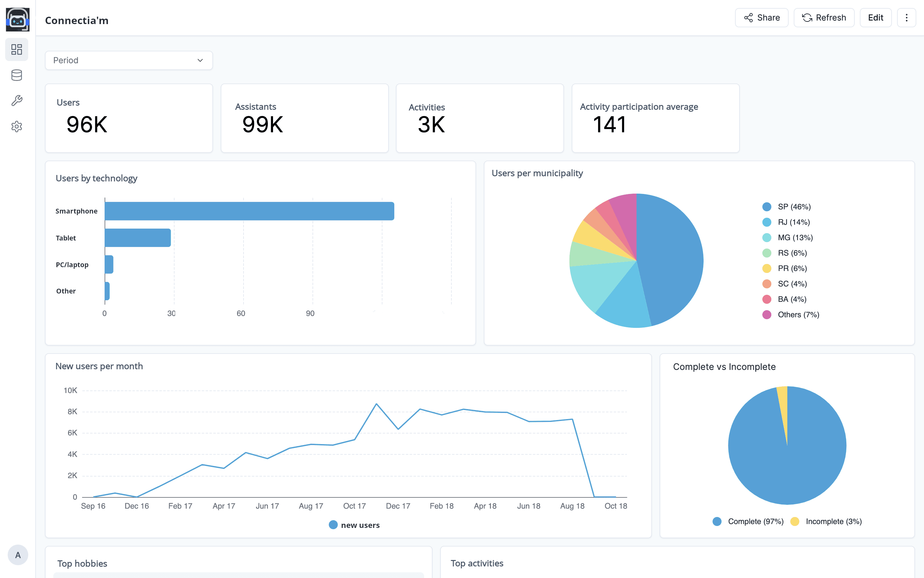The image size is (924, 578).
Task: Toggle the Others (7%) legend entry
Action: tap(791, 315)
